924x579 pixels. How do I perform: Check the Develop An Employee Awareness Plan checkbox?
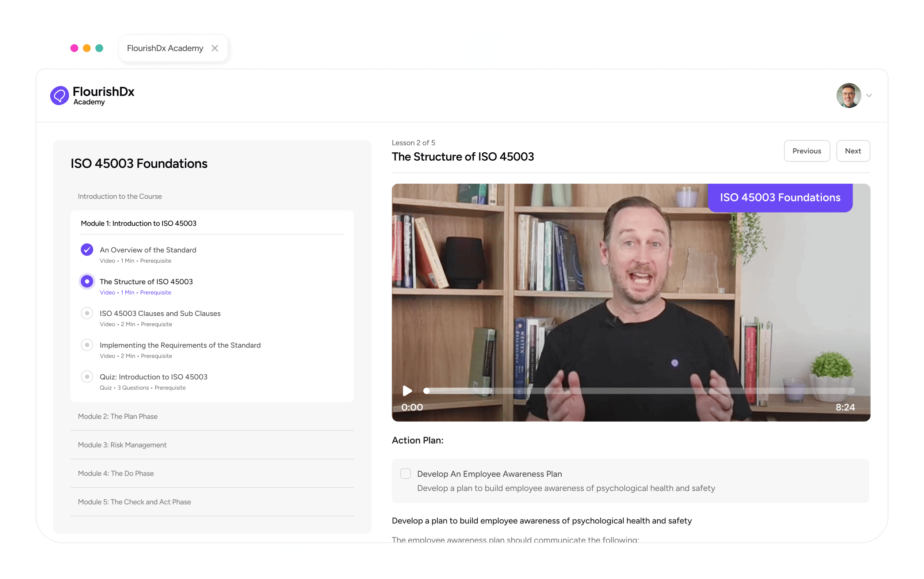(405, 474)
